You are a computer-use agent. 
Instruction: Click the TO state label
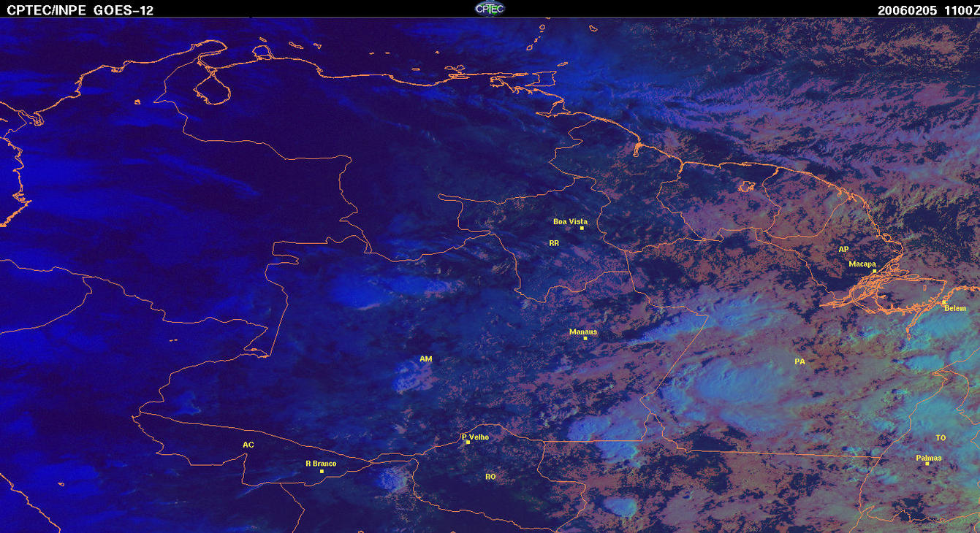pyautogui.click(x=941, y=438)
